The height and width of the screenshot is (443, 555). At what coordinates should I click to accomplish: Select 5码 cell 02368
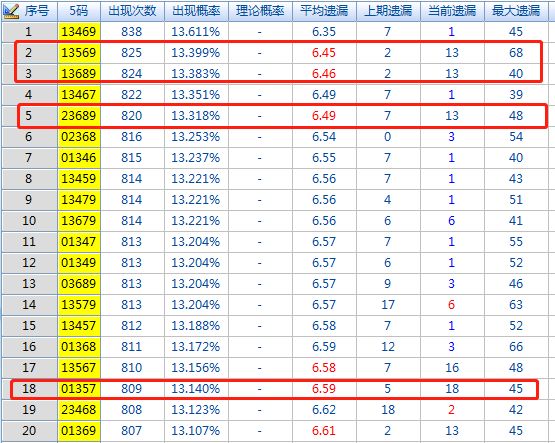coord(79,137)
